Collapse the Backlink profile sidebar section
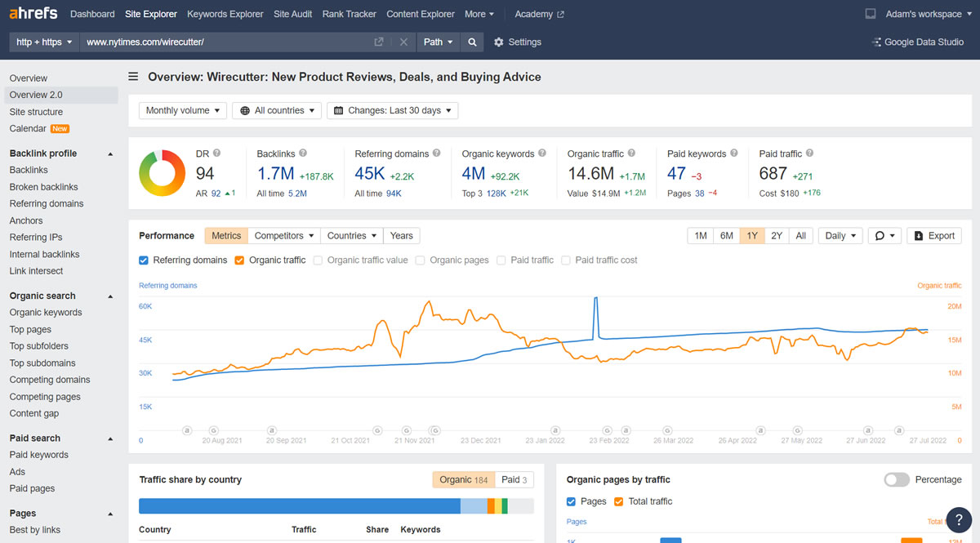This screenshot has height=543, width=980. tap(110, 154)
